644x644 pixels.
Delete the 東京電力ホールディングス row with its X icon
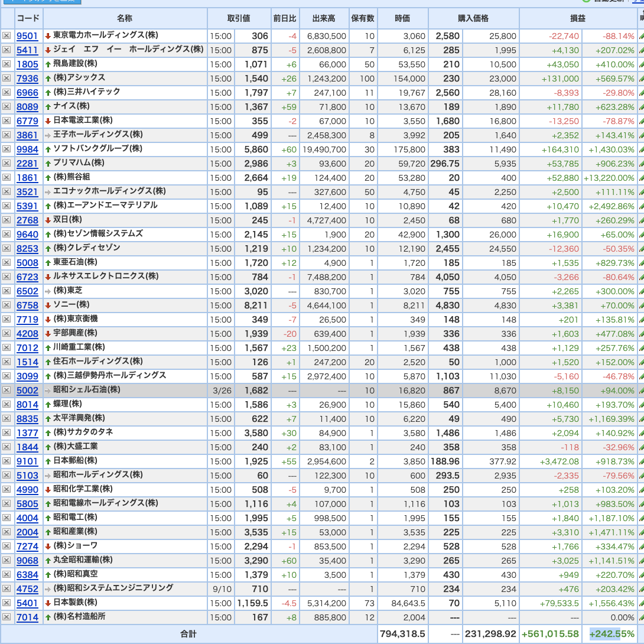click(x=6, y=35)
